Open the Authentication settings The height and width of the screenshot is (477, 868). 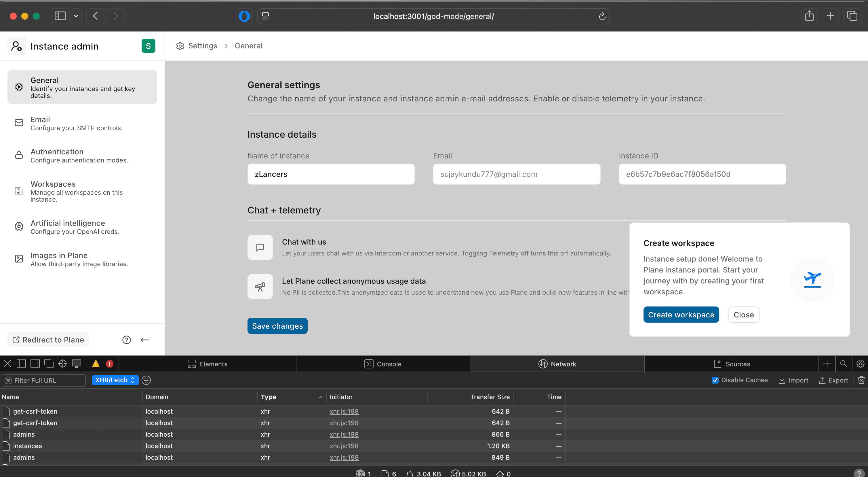tap(82, 156)
